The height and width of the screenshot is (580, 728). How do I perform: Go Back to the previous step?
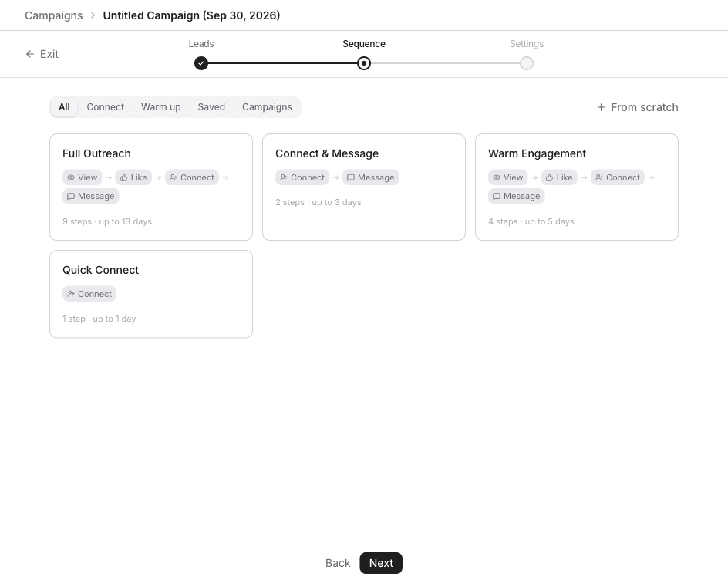[338, 563]
